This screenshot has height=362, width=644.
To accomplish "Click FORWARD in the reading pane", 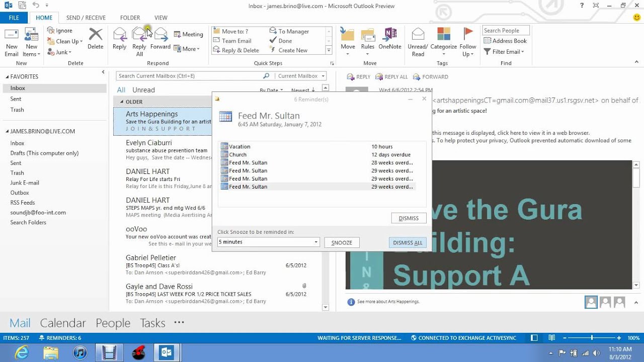I will pyautogui.click(x=431, y=77).
